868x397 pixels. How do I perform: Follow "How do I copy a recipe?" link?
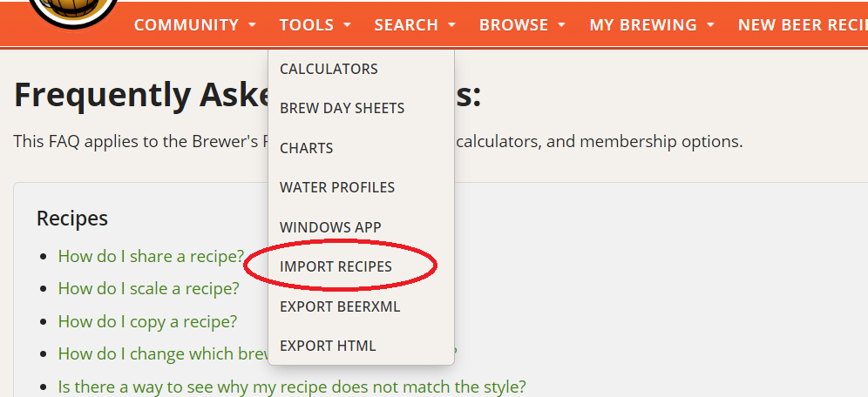[147, 321]
